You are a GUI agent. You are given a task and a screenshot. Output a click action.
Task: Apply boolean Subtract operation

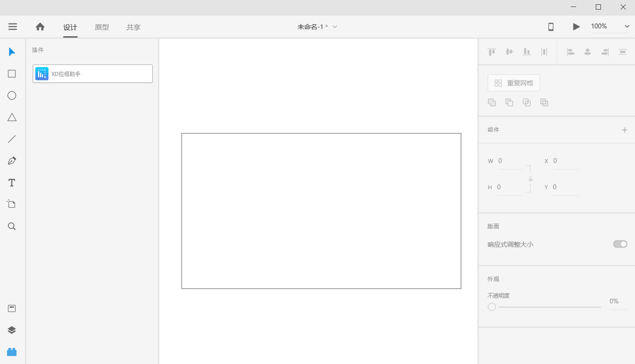tap(509, 103)
